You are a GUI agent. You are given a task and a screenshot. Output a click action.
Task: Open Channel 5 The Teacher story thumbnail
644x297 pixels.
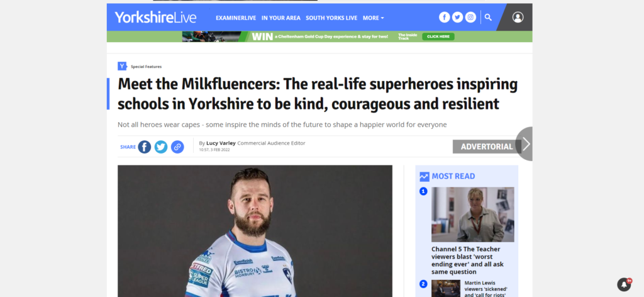(x=473, y=215)
